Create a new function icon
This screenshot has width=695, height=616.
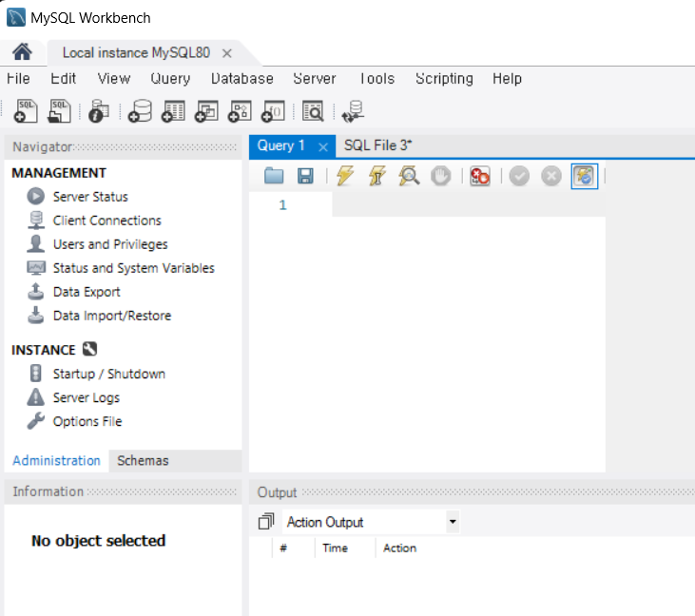[273, 111]
